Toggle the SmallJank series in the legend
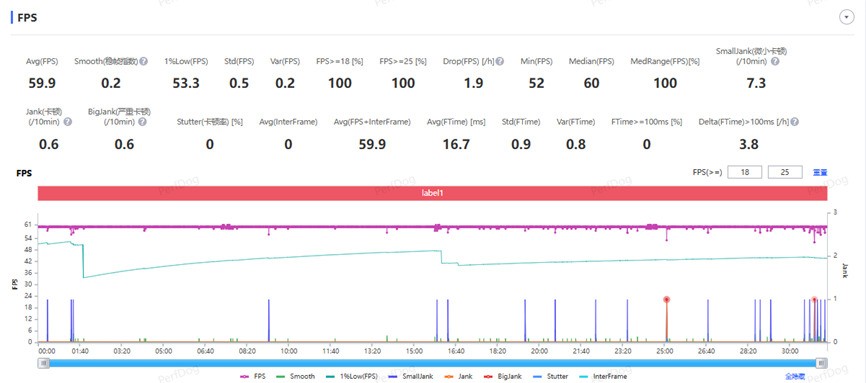 tap(410, 376)
